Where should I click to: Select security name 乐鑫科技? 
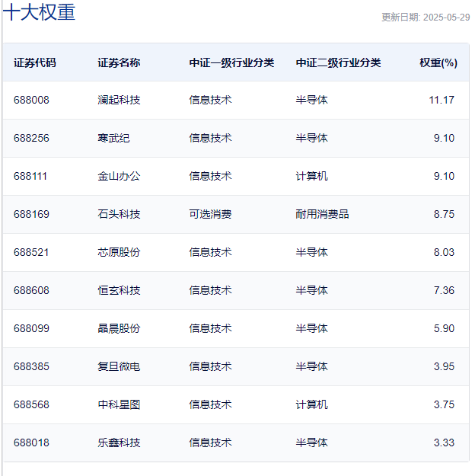click(x=119, y=443)
